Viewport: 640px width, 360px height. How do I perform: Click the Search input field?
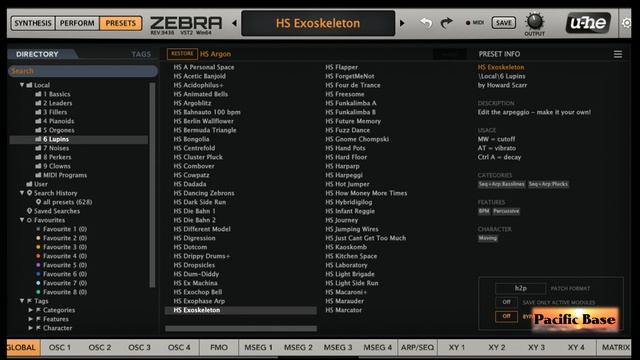83,71
